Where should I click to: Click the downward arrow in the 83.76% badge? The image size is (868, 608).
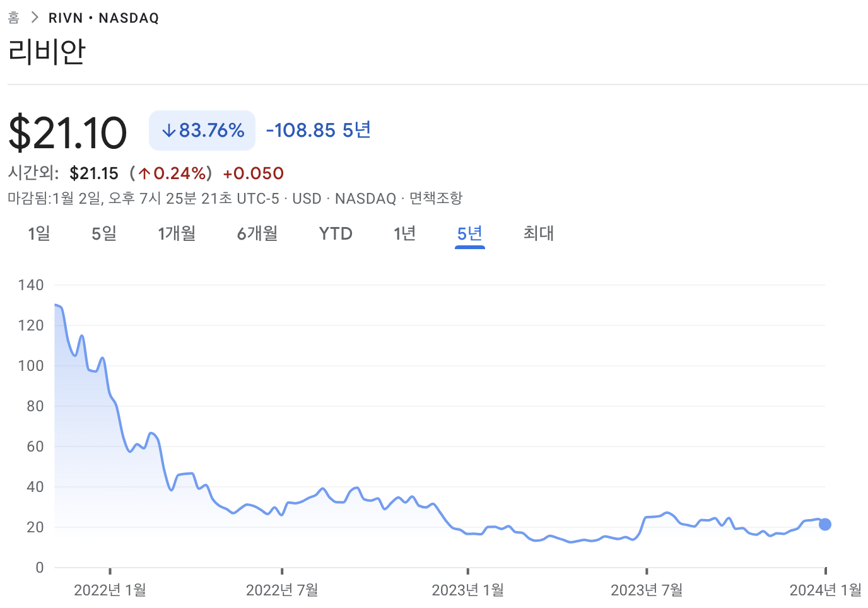pos(170,130)
